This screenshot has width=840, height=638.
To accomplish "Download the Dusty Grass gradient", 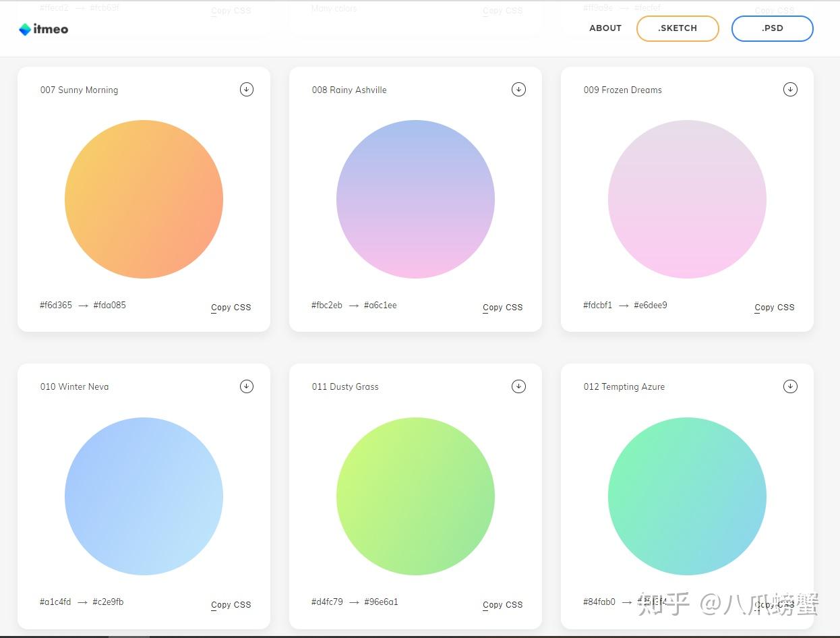I will 518,386.
